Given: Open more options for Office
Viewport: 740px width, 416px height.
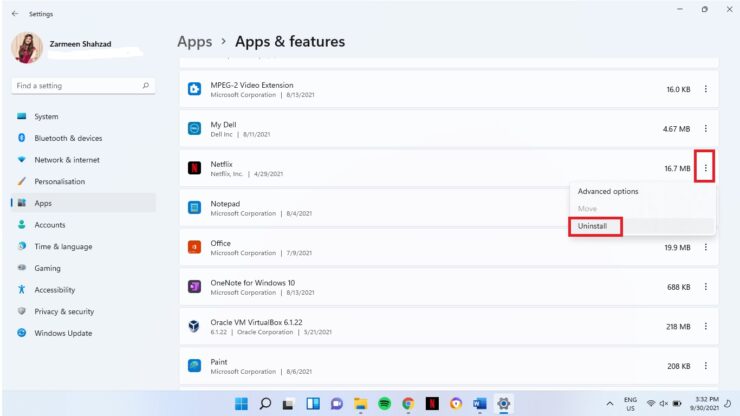Looking at the screenshot, I should (x=706, y=247).
